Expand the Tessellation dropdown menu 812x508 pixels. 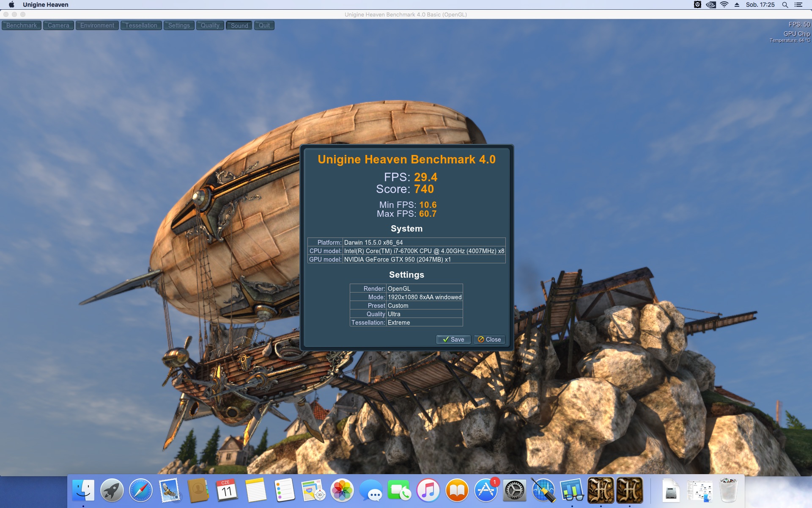click(x=141, y=25)
